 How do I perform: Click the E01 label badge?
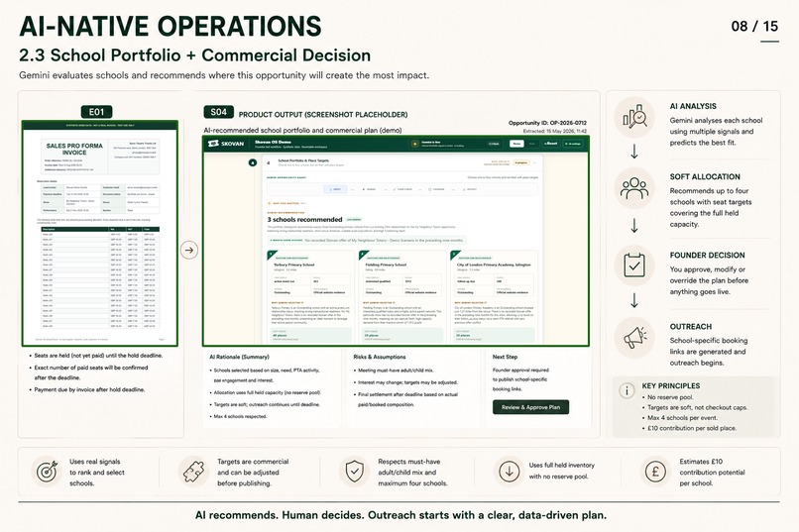(x=96, y=112)
